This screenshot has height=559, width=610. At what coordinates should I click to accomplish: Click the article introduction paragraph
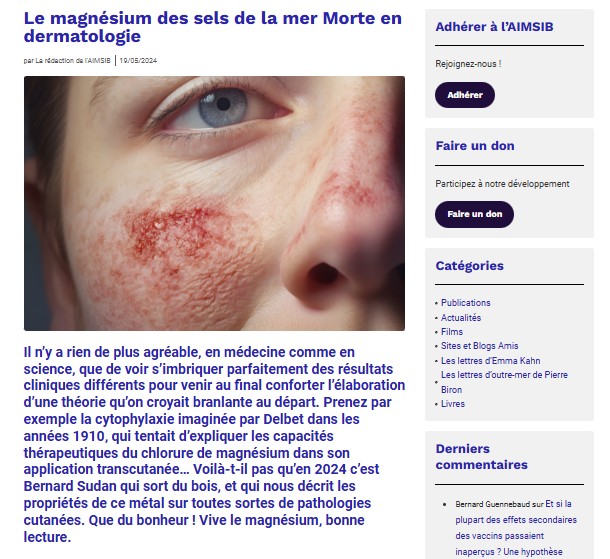pos(214,445)
